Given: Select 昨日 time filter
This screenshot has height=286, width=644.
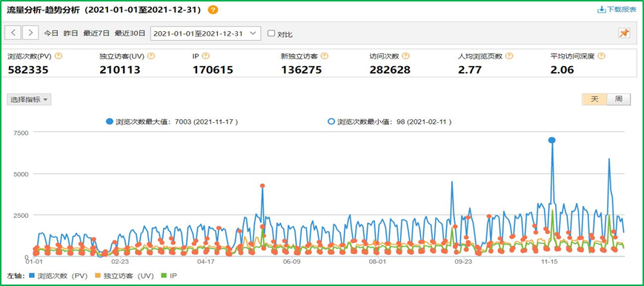Looking at the screenshot, I should pyautogui.click(x=70, y=33).
